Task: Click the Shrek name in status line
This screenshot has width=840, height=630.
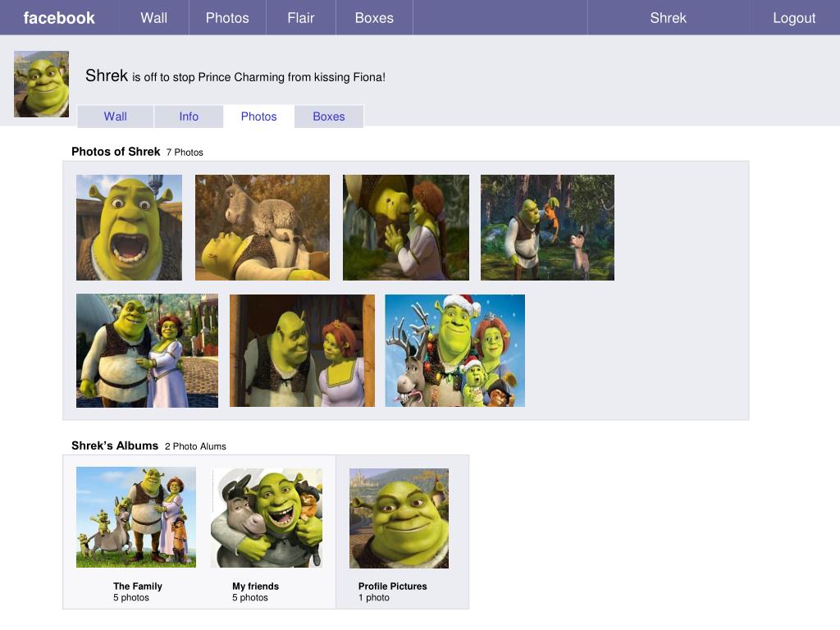Action: 107,75
